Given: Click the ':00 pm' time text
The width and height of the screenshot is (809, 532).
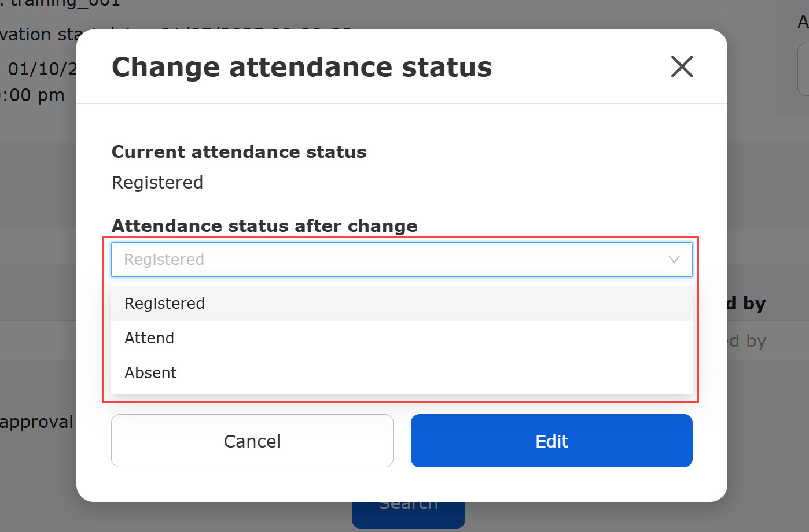Looking at the screenshot, I should [32, 95].
